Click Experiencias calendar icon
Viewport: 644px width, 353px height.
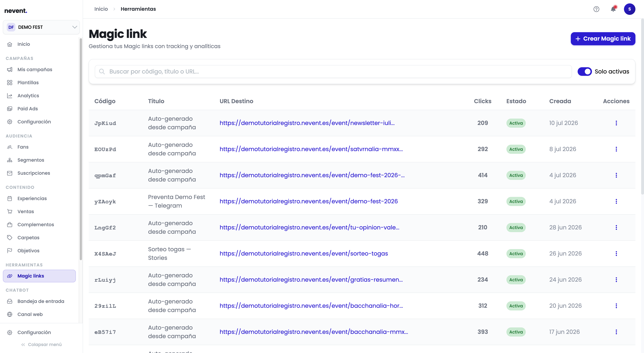(10, 199)
